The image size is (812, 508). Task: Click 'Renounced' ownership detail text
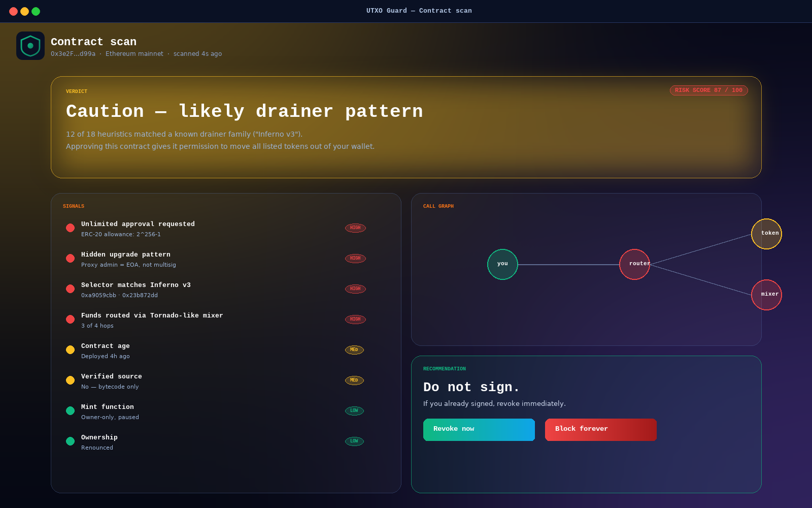point(97,448)
